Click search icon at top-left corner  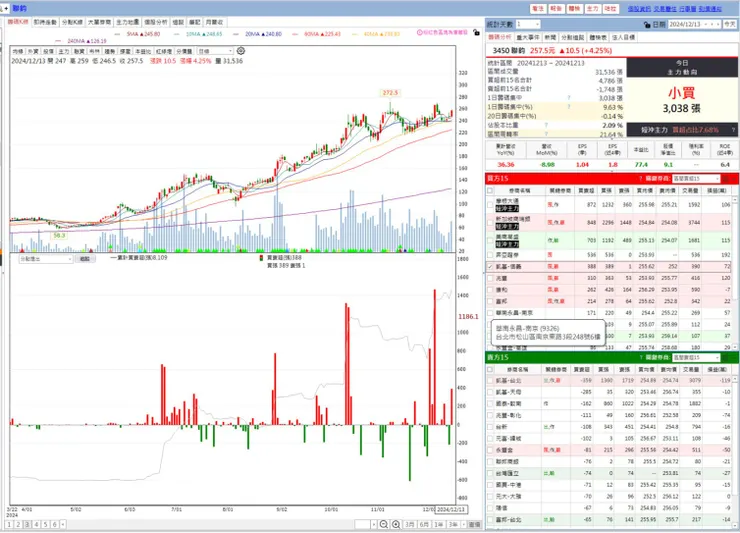click(3, 8)
